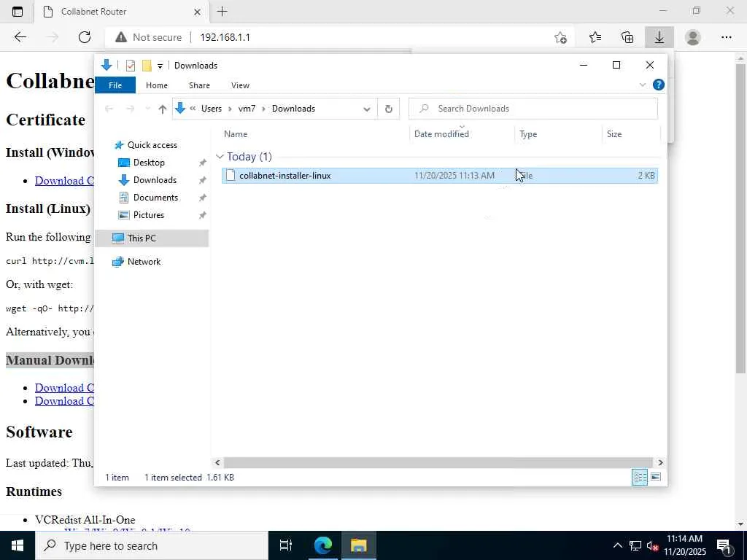Close the Collabnet Router tab
This screenshot has height=560, width=747.
tap(197, 12)
